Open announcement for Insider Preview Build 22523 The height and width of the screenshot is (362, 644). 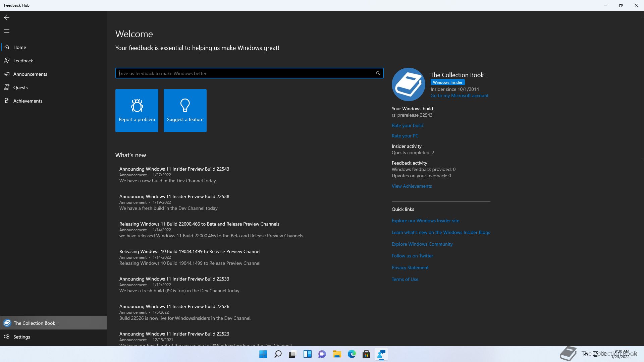click(174, 334)
